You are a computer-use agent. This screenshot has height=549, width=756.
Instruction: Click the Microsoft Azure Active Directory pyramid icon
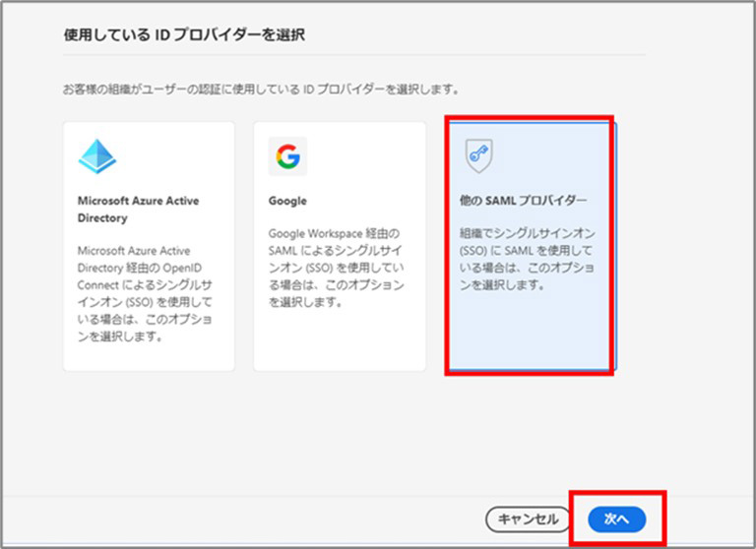[96, 156]
